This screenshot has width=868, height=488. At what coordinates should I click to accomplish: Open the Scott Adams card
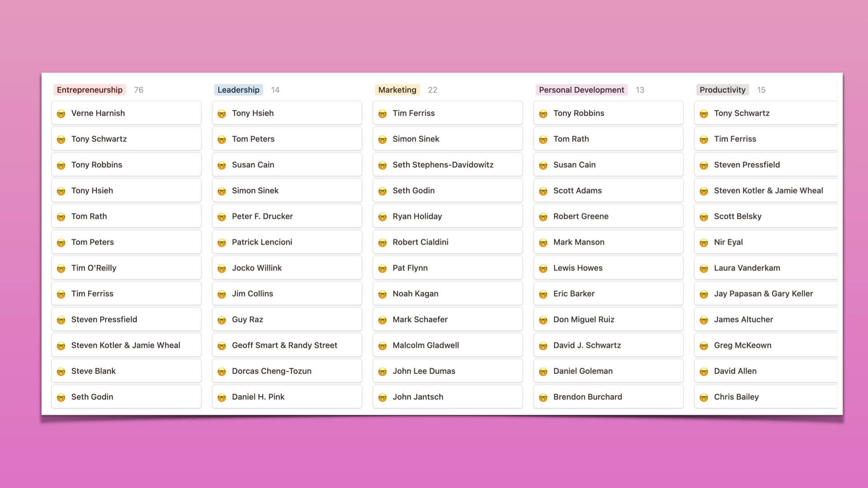(x=609, y=190)
